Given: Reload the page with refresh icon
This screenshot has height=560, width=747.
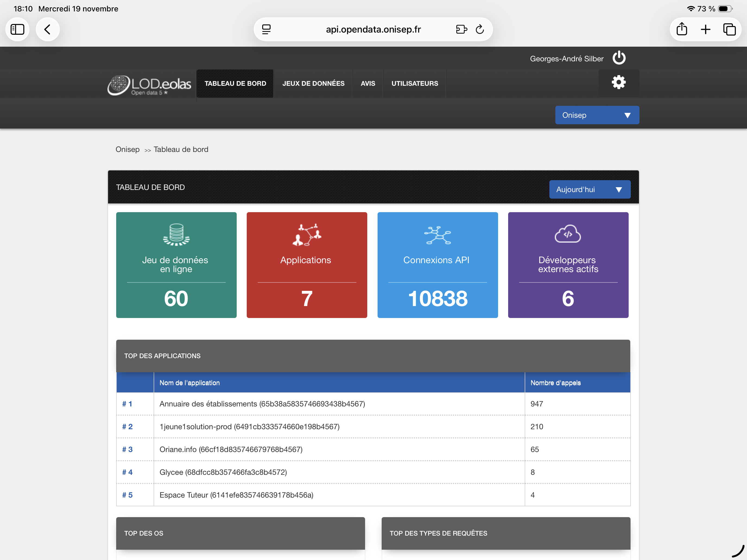Looking at the screenshot, I should click(x=480, y=29).
